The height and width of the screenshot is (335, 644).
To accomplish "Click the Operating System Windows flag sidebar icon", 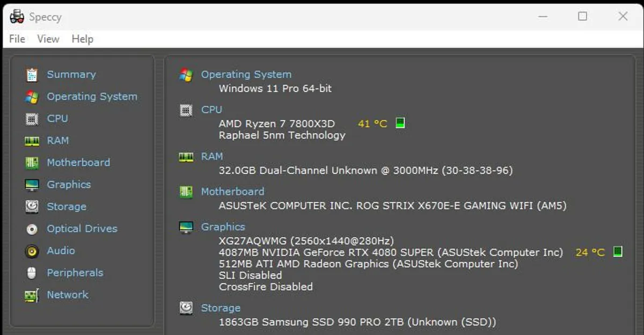I will [x=32, y=97].
